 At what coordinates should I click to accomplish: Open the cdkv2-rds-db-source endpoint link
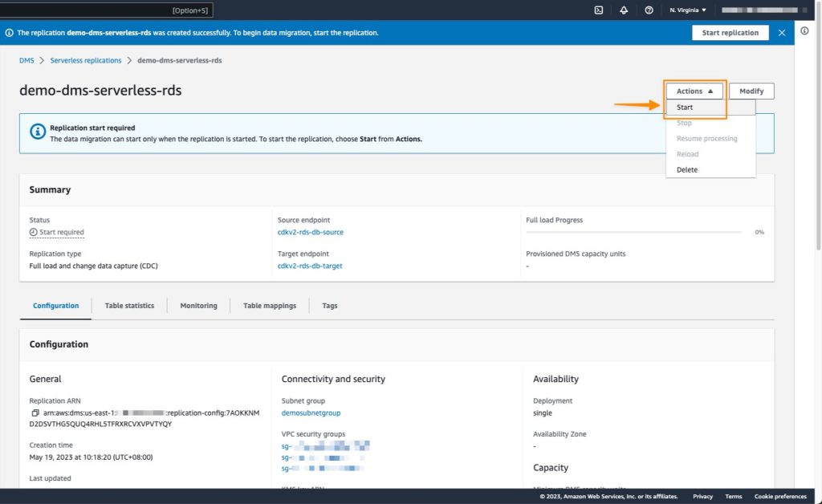[311, 232]
